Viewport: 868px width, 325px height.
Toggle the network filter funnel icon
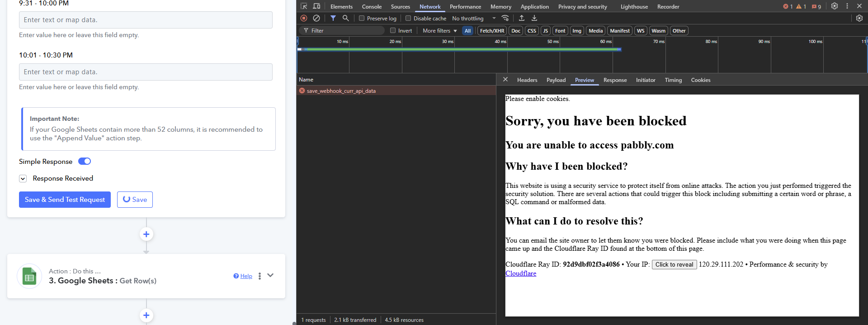click(333, 18)
